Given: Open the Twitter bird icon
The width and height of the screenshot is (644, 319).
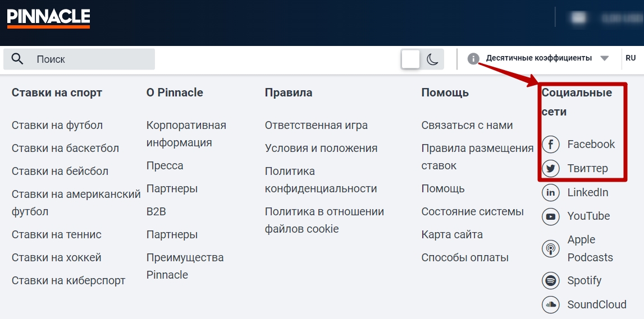Looking at the screenshot, I should click(x=551, y=169).
